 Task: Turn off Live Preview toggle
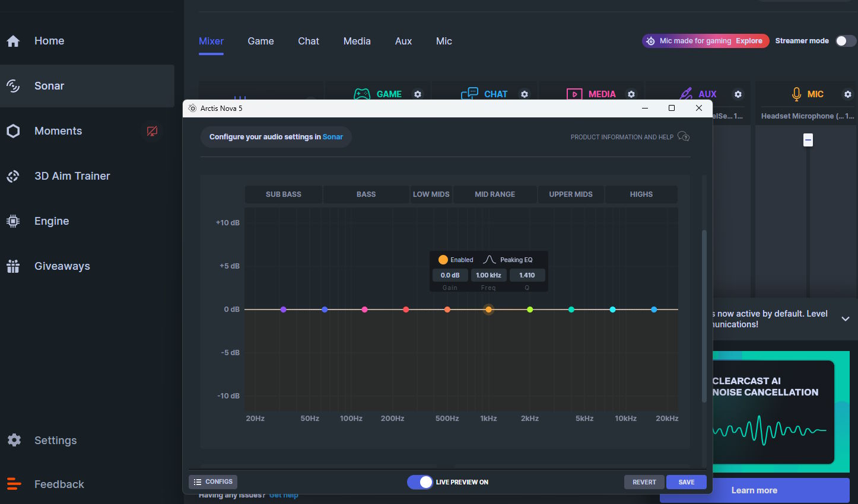point(420,482)
